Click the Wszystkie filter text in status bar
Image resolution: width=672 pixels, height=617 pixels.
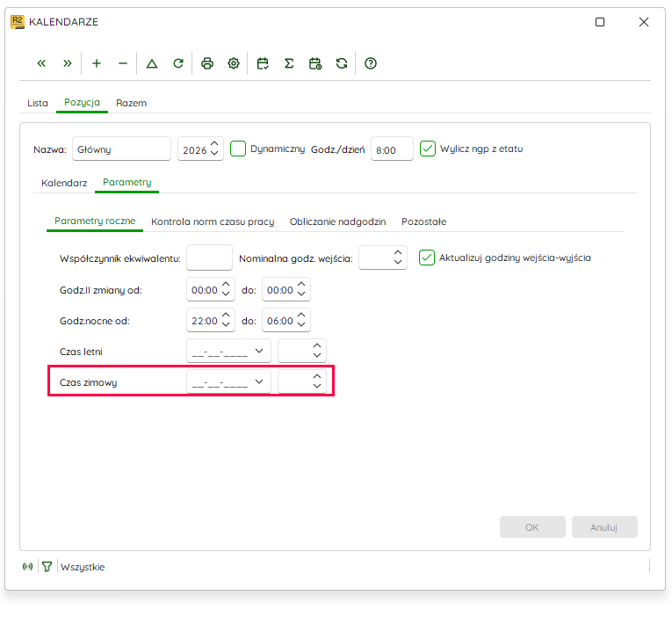(83, 567)
